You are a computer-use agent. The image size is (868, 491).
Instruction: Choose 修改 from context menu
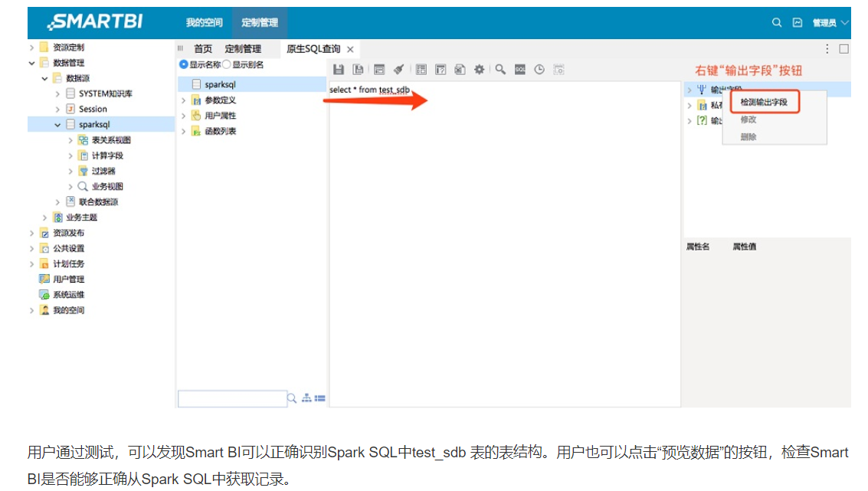coord(748,119)
